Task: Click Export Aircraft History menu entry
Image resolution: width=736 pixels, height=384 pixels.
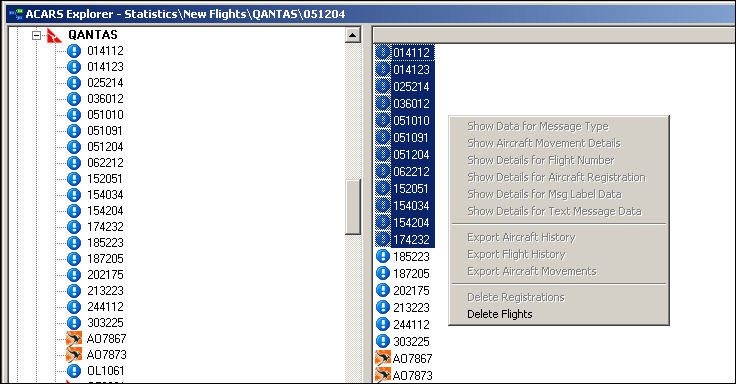Action: 521,238
